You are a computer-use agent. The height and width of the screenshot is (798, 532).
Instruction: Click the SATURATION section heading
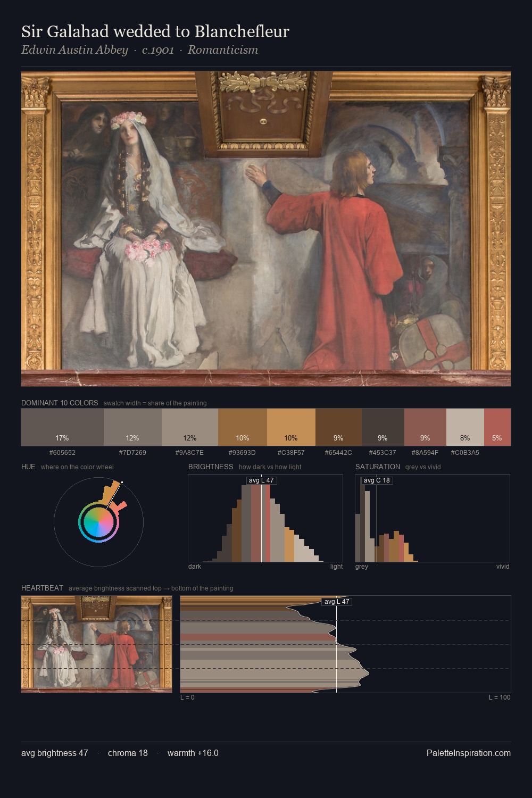(x=378, y=467)
